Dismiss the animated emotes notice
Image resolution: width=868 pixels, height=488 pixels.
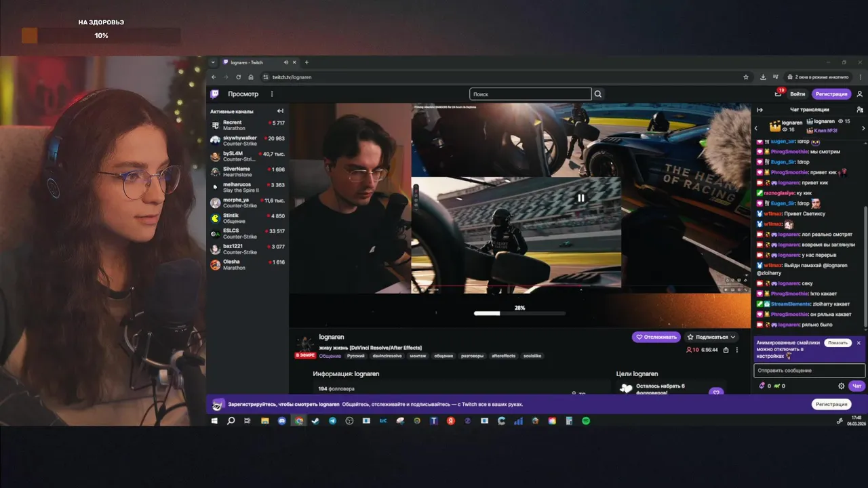pyautogui.click(x=859, y=343)
